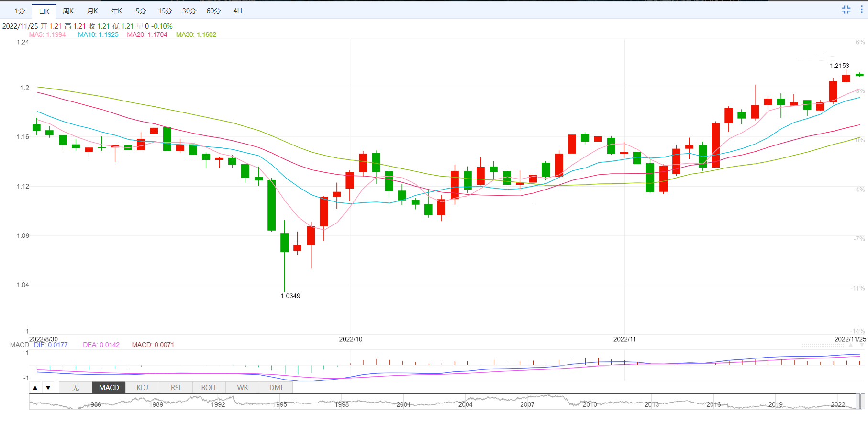Viewport: 868px width, 425px height.
Task: Click the gray up triangle under 2022/11/25
Action: click(850, 345)
